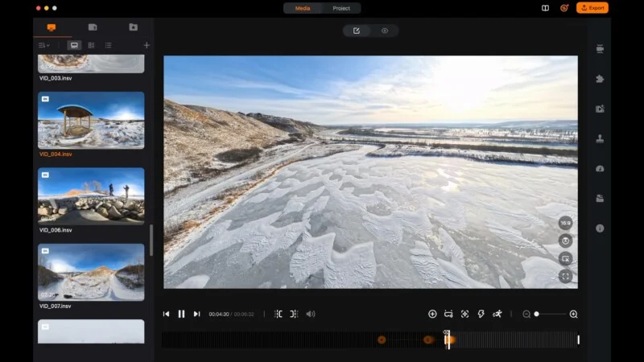This screenshot has width=644, height=362.
Task: Select the plain list view mode
Action: 108,45
